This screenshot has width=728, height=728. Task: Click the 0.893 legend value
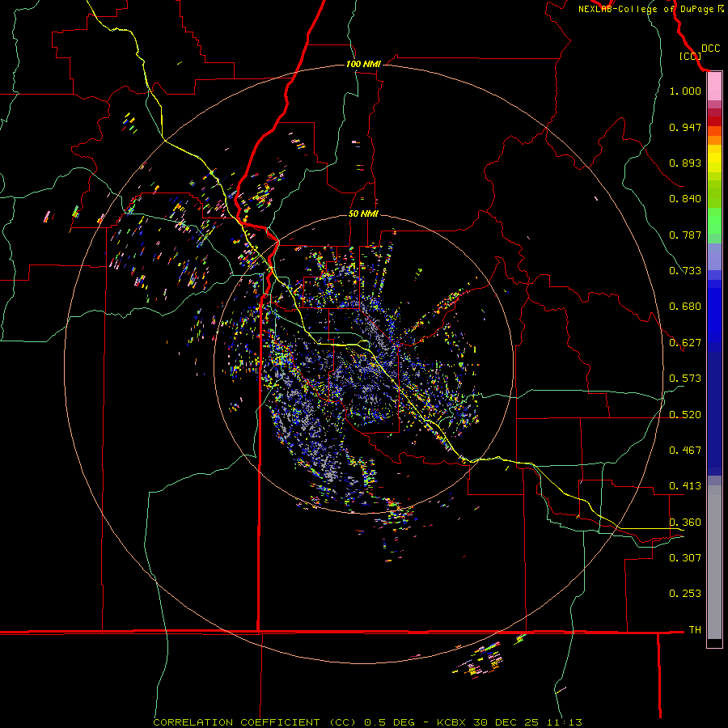(685, 163)
